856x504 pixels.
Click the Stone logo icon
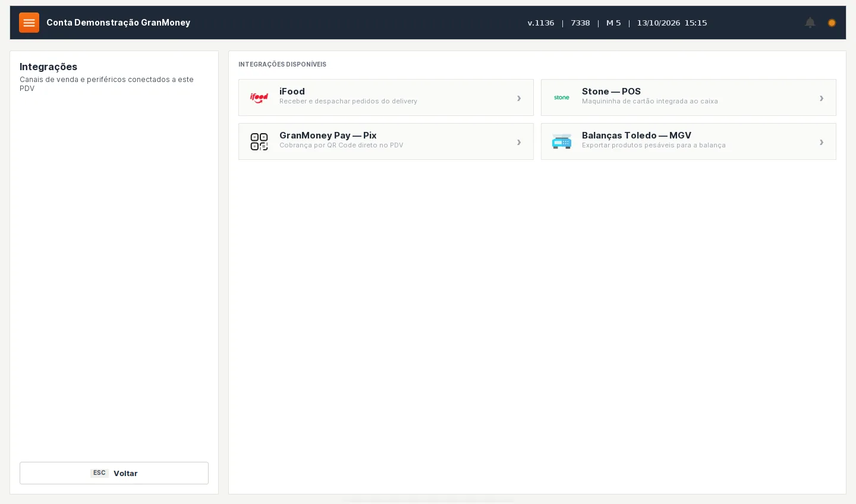point(562,97)
